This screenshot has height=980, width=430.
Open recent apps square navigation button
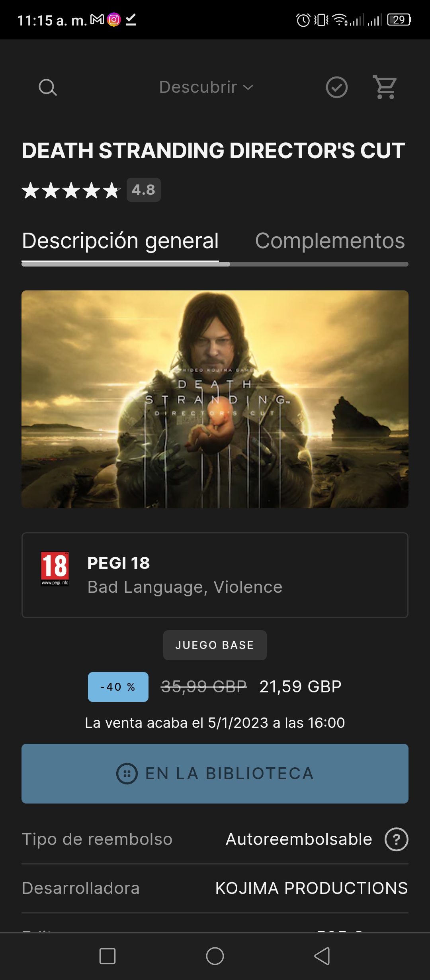[x=107, y=956]
